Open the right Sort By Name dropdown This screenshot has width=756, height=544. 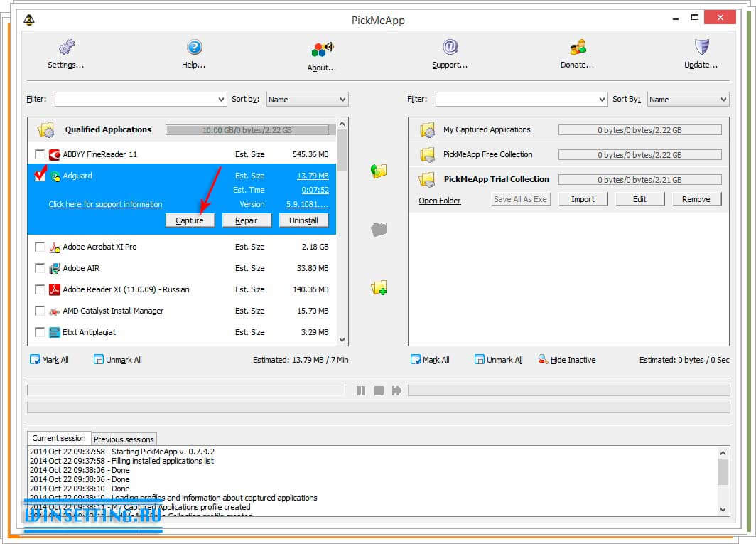[x=723, y=100]
